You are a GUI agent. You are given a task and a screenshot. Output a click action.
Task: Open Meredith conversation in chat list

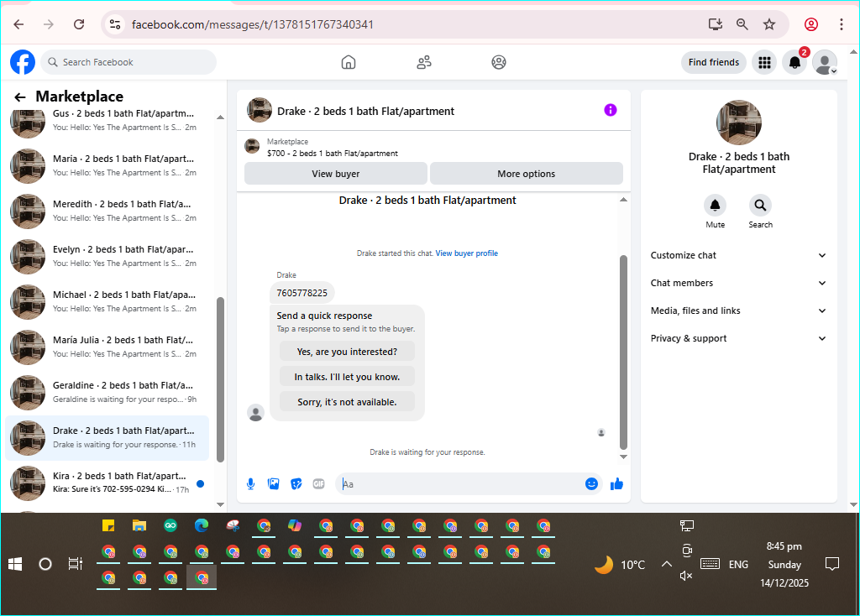(107, 211)
